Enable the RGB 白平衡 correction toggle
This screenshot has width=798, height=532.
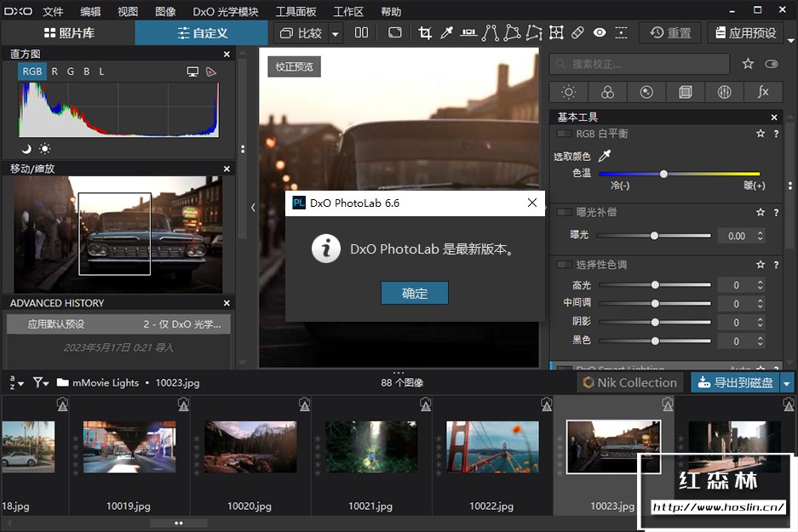click(564, 134)
